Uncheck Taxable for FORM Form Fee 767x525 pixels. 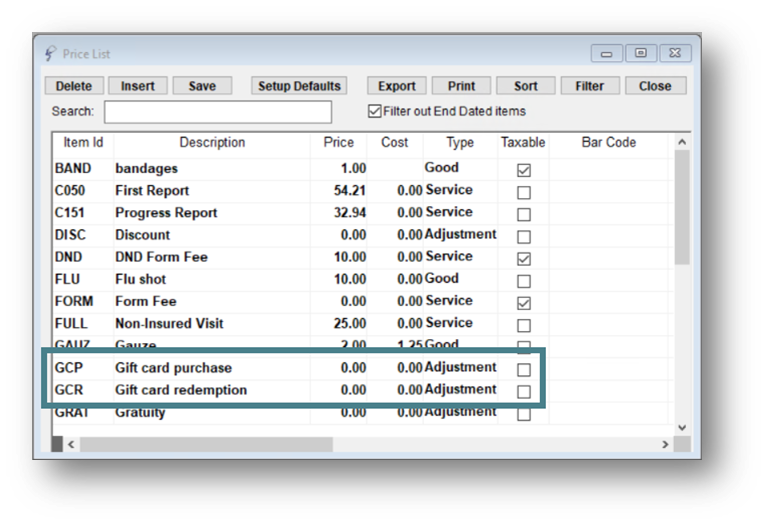tap(524, 303)
